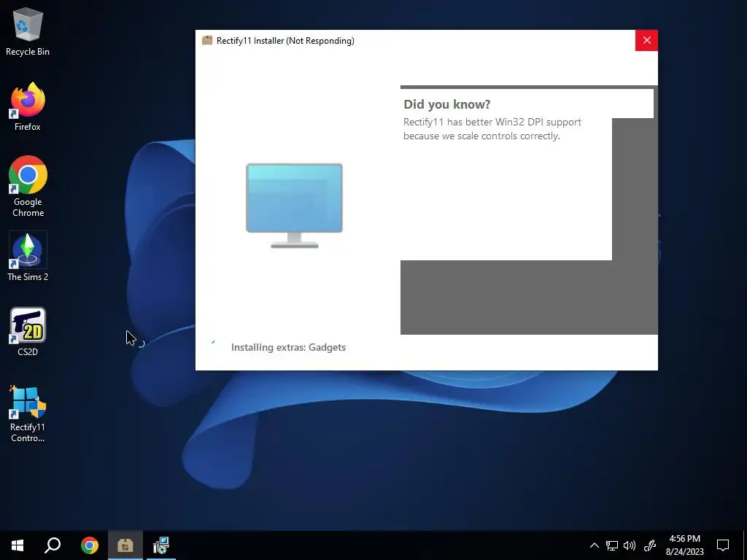
Task: Click the pen workspace tray icon
Action: click(650, 545)
